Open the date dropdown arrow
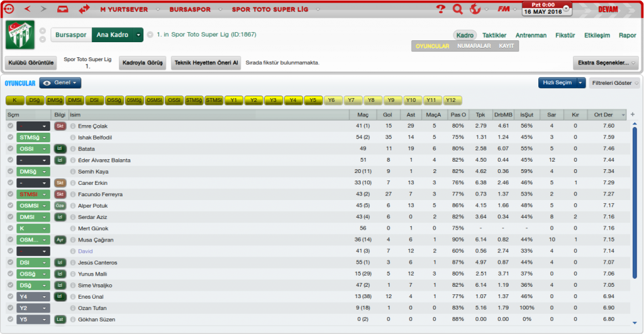 566,8
